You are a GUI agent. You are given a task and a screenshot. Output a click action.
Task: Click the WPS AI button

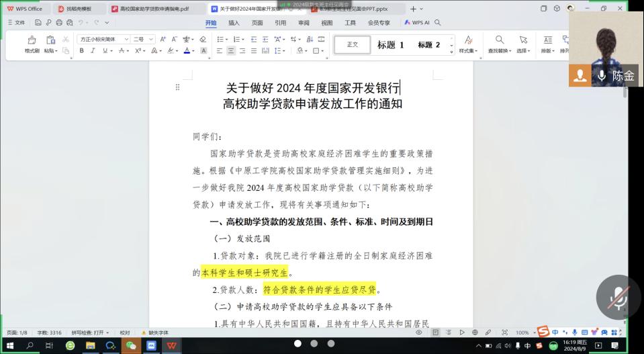(x=418, y=22)
